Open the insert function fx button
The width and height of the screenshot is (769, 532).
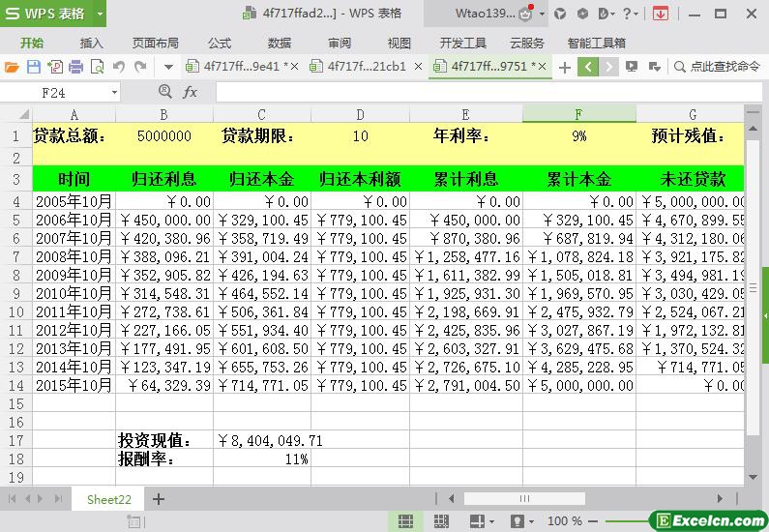pos(190,92)
